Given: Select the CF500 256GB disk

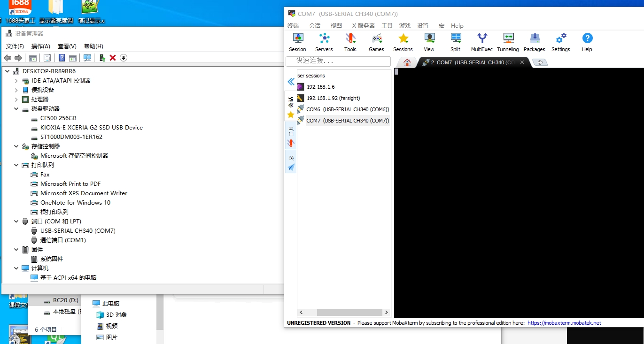Looking at the screenshot, I should pos(58,118).
